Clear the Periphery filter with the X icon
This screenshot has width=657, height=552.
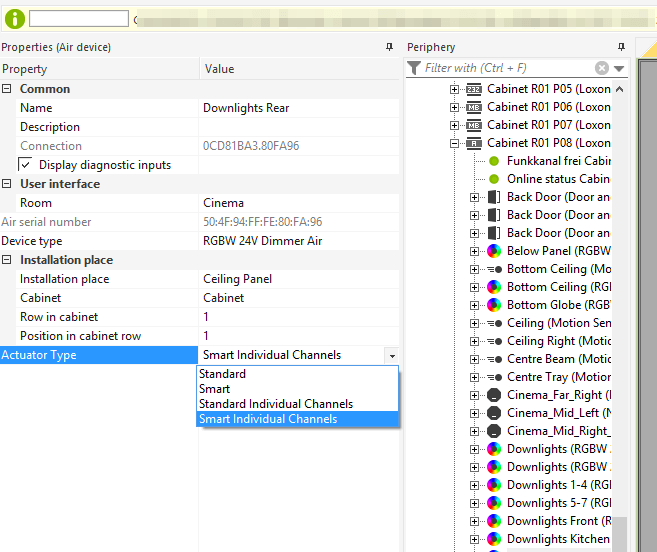(x=601, y=68)
